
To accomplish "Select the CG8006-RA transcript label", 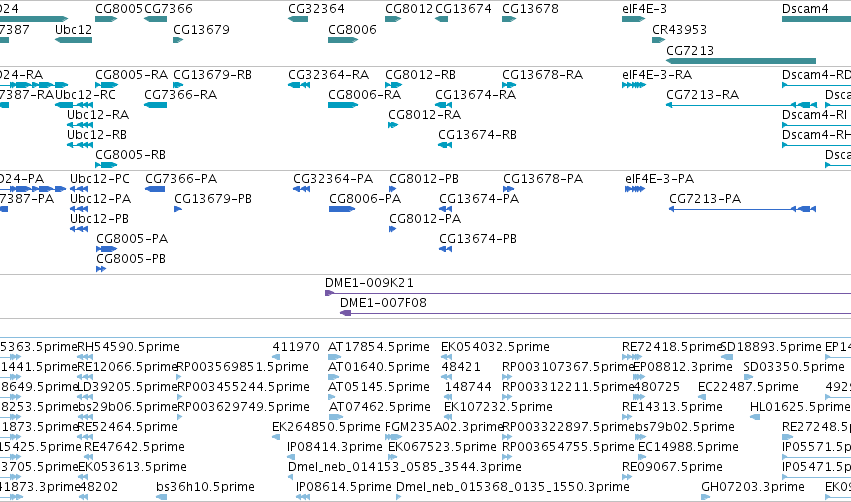I will [364, 95].
